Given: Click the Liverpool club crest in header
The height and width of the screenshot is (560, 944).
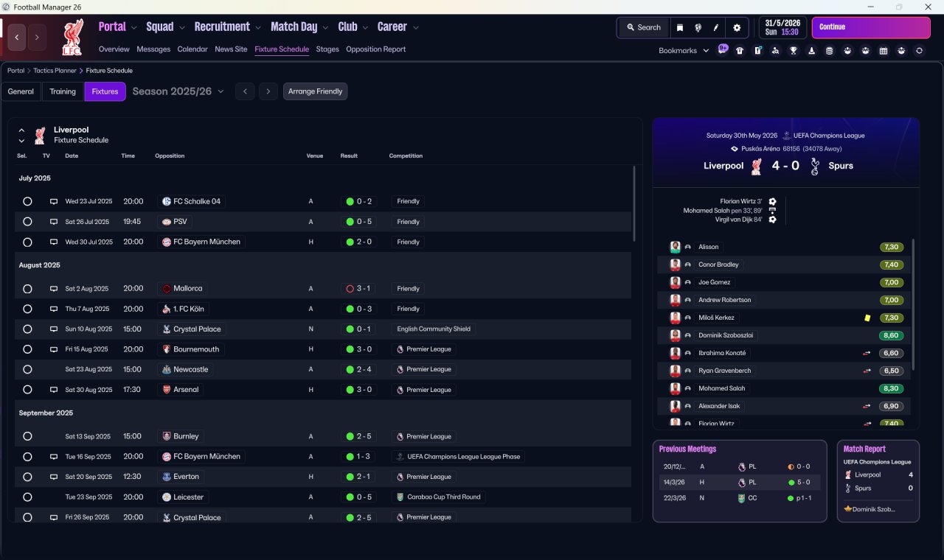Looking at the screenshot, I should pyautogui.click(x=73, y=37).
